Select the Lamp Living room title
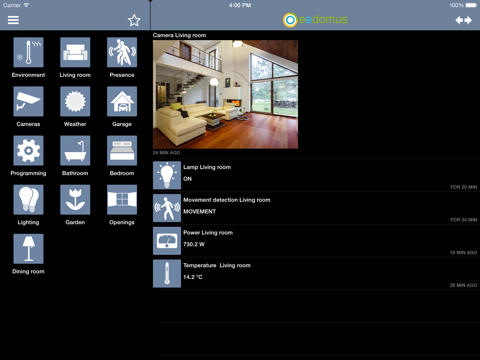The image size is (480, 360). (x=207, y=167)
